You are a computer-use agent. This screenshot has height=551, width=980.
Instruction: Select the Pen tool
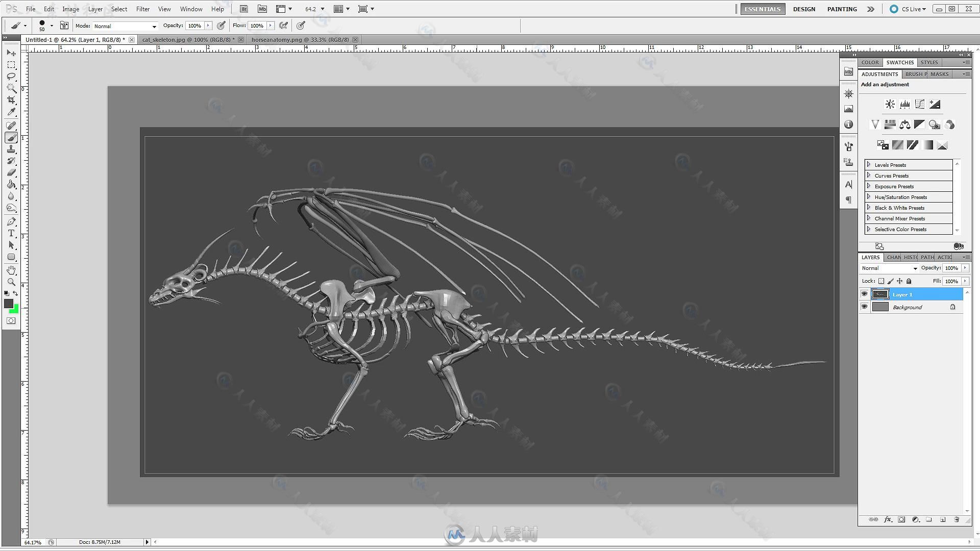pos(11,222)
